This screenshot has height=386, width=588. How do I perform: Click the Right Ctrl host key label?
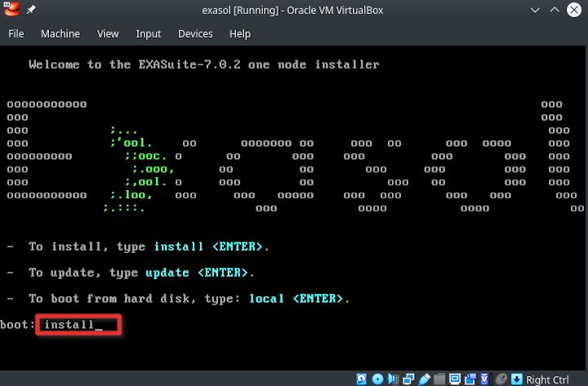point(547,379)
